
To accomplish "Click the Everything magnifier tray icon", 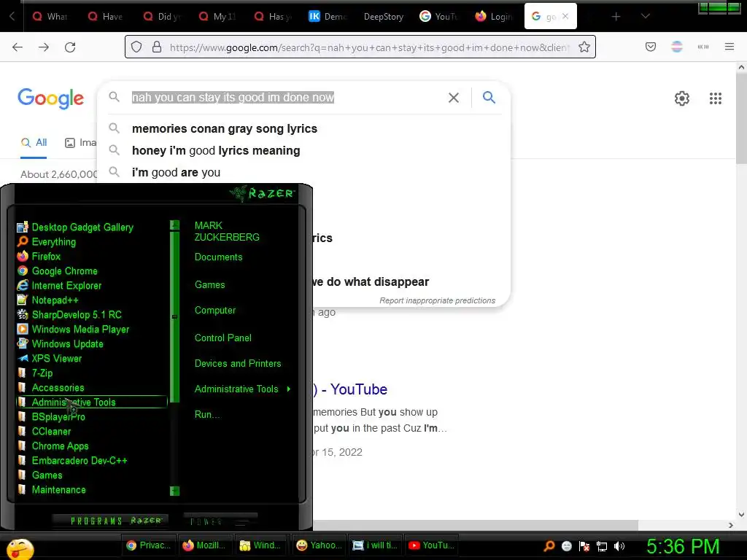I will tap(549, 546).
